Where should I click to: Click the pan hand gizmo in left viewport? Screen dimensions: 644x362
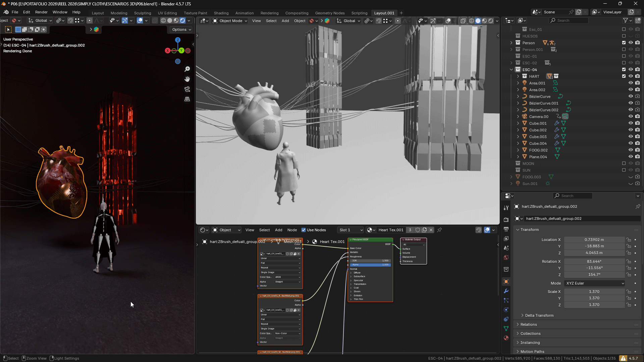187,79
